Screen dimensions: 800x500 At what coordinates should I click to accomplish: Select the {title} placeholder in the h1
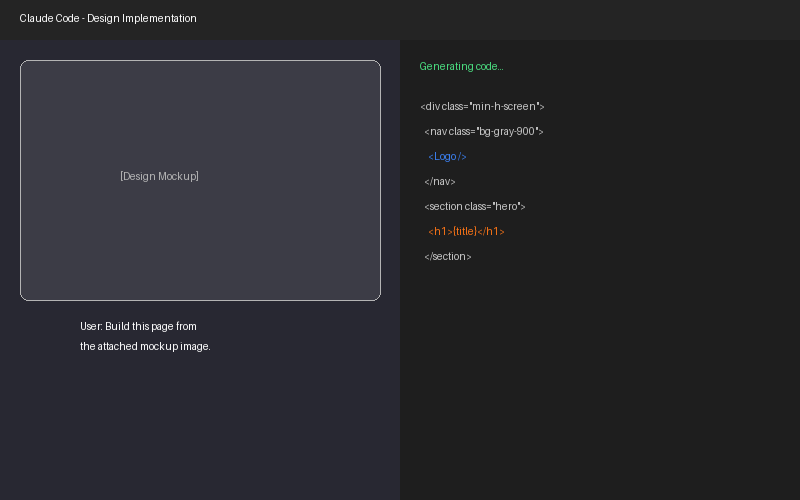pos(464,232)
